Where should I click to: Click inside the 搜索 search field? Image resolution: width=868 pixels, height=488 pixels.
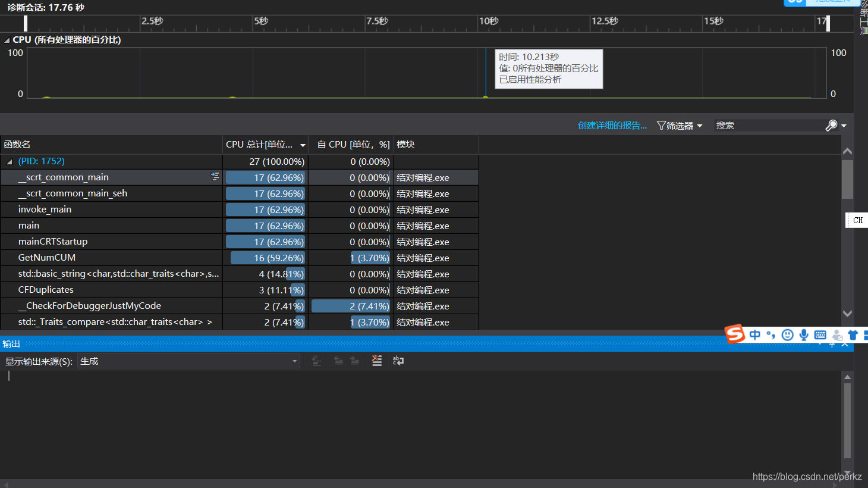coord(768,126)
